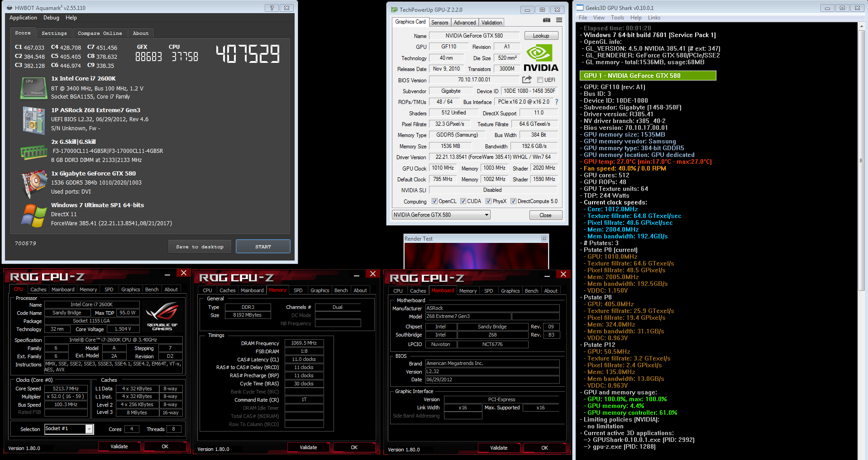Click the Aquamark GFX score 88683

[x=148, y=57]
